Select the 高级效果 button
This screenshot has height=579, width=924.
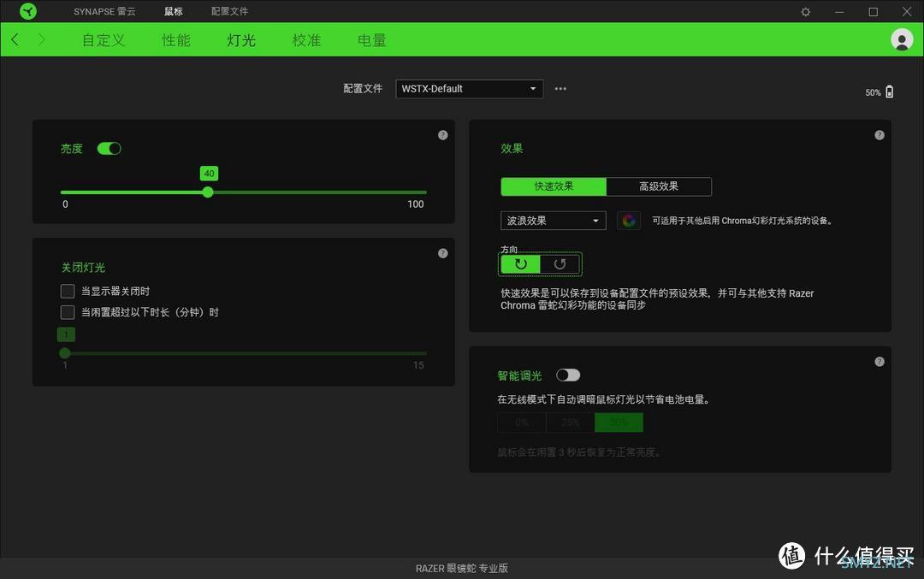pyautogui.click(x=659, y=186)
